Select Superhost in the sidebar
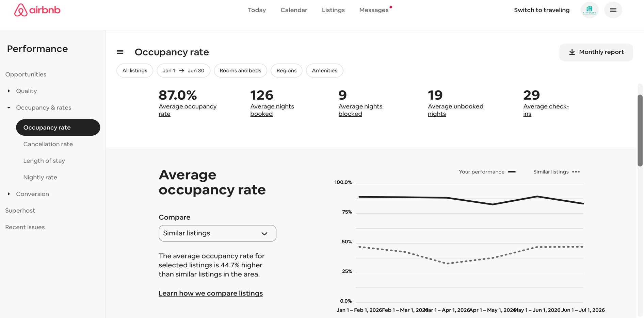 [20, 211]
